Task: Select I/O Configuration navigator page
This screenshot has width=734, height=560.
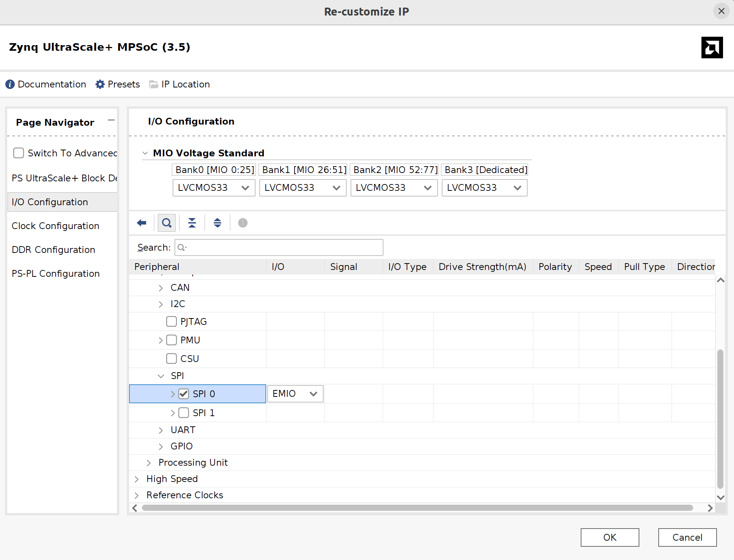Action: [x=62, y=202]
